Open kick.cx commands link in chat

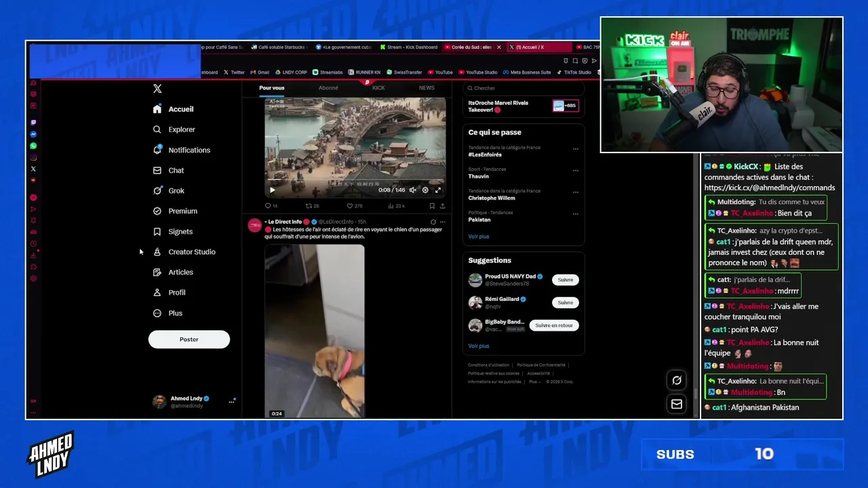click(770, 188)
